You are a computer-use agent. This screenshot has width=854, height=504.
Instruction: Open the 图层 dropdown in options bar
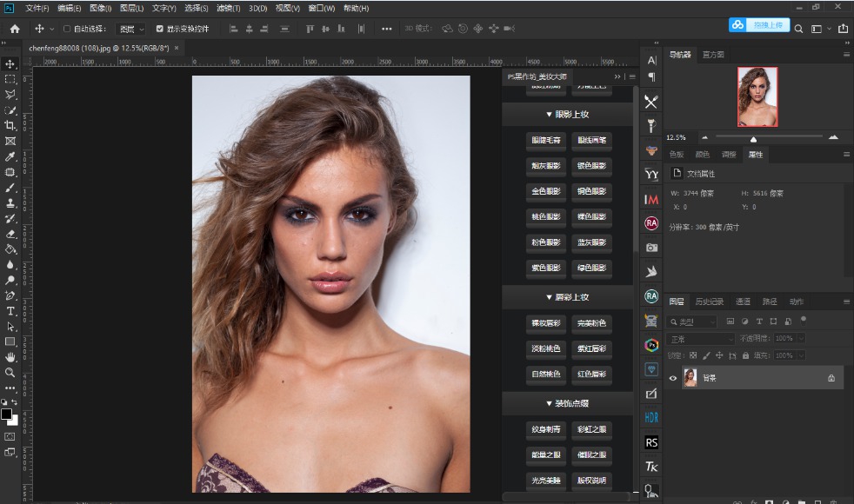[x=132, y=29]
